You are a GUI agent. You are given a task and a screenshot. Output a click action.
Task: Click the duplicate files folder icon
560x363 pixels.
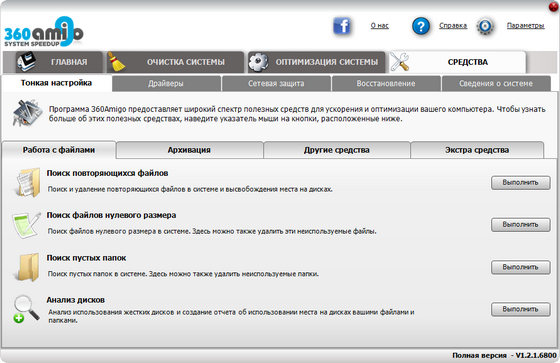28,182
